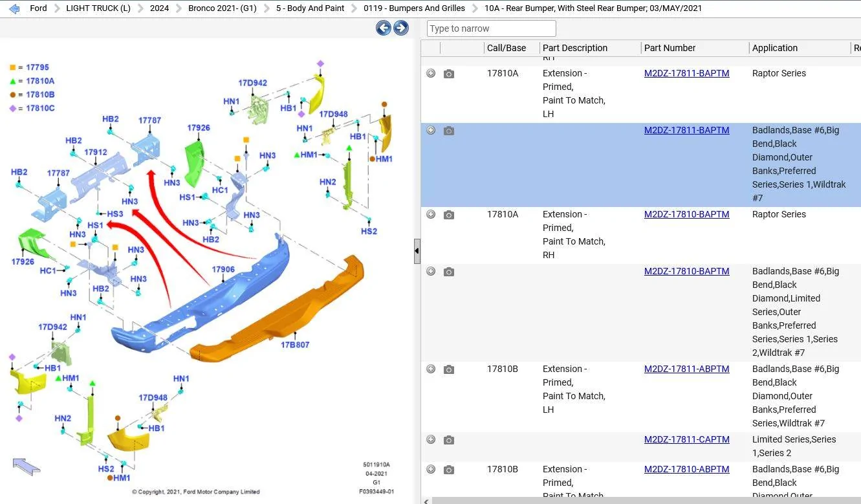Screen dimensions: 861x504
Task: Open LIGHT TRUCK (L) breadcrumb
Action: (98, 8)
